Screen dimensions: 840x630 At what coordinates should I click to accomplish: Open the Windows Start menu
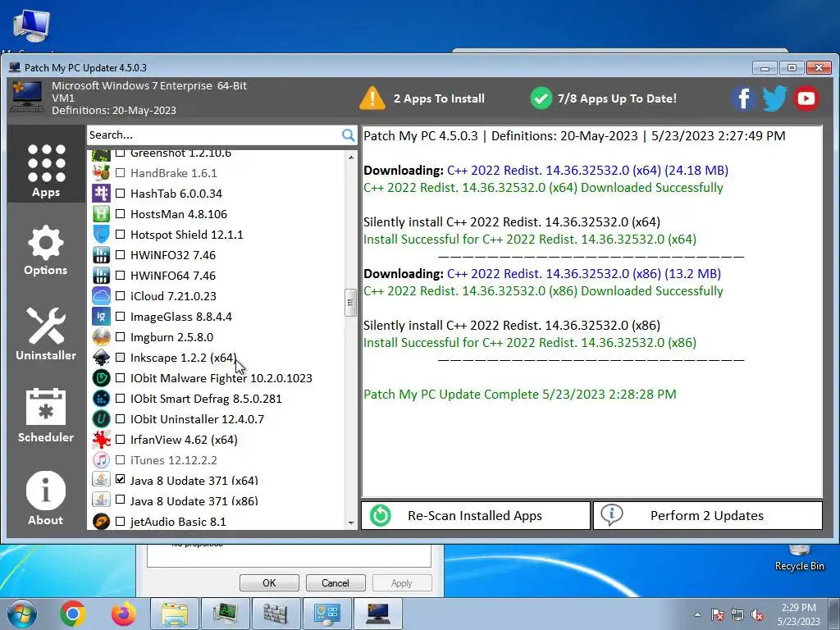pos(21,614)
